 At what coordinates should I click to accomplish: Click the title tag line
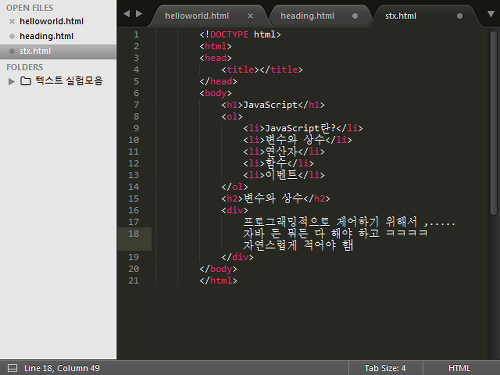click(262, 70)
